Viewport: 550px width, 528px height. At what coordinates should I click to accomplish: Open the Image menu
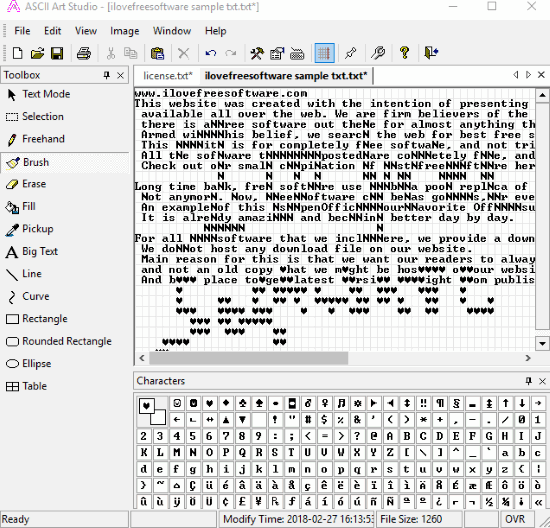pyautogui.click(x=125, y=31)
